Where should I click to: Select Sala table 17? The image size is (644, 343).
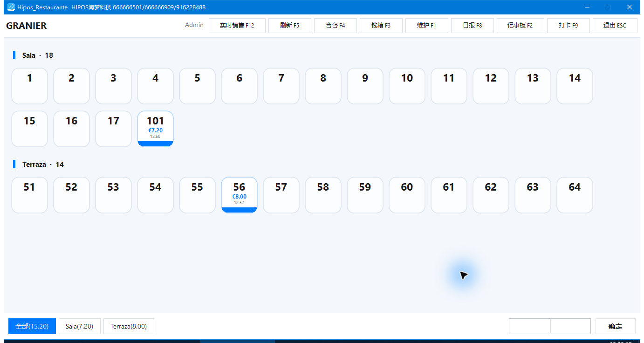coord(114,129)
